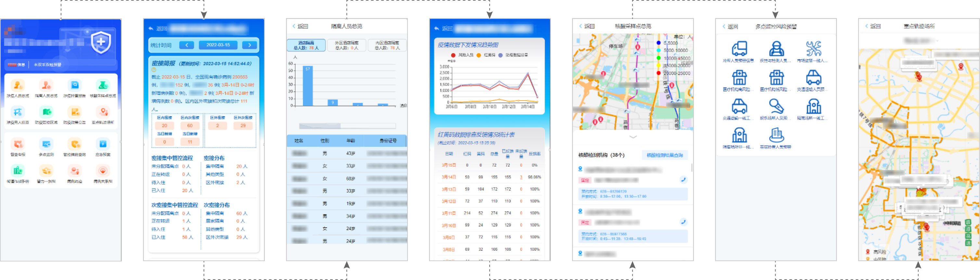Image resolution: width=980 pixels, height=280 pixels.
Task: Switch to 内区酒店隔离 tab
Action: (387, 45)
